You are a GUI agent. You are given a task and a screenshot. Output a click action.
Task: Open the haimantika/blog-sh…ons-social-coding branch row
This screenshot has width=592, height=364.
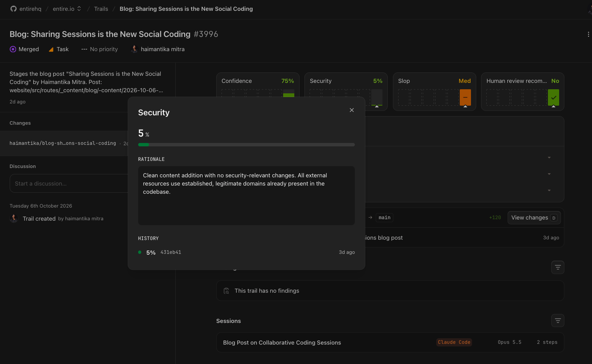64,143
